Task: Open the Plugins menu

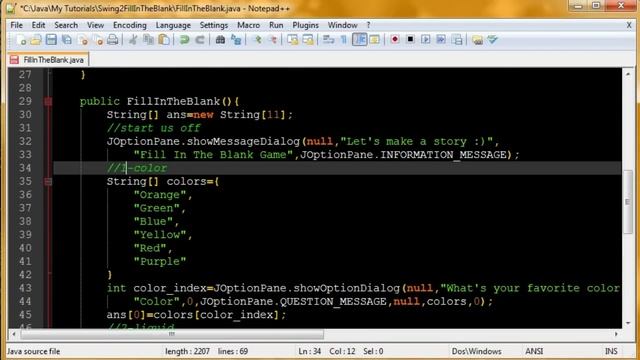Action: [x=306, y=25]
